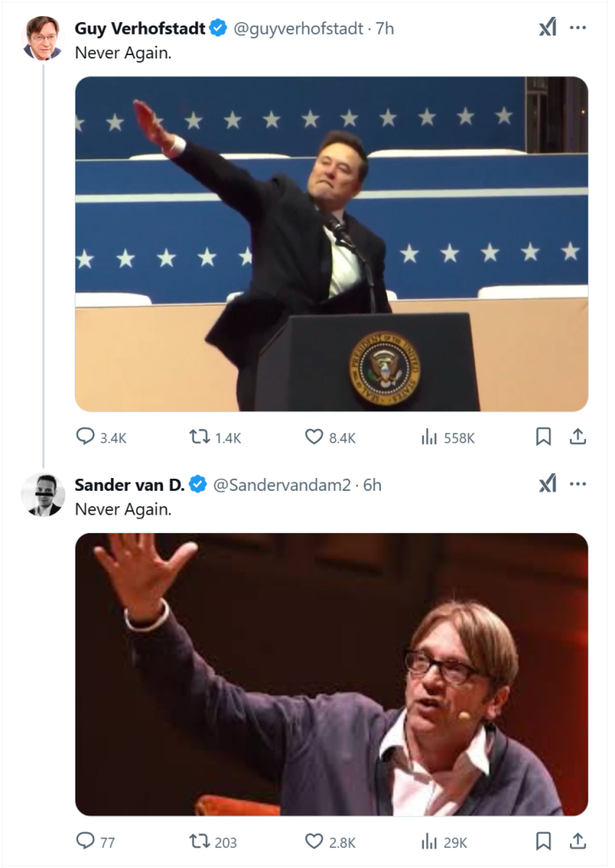615x868 pixels.
Task: Reply to Guy Verhofstadt's tweet
Action: (86, 437)
